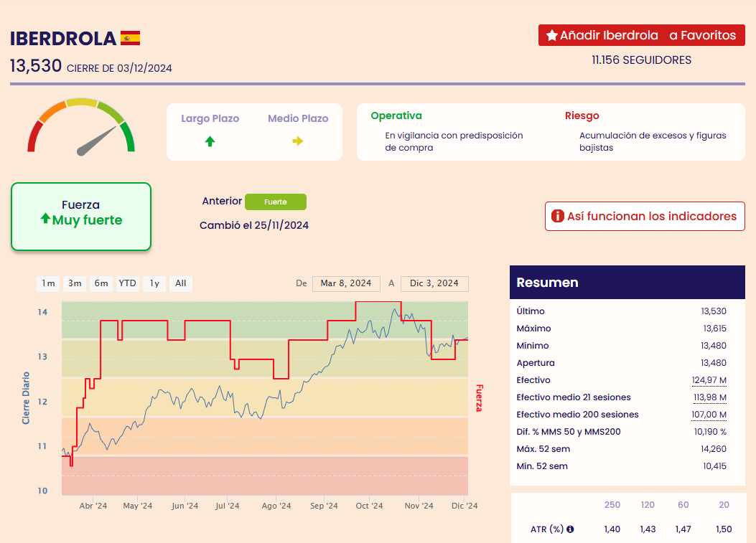The height and width of the screenshot is (543, 756).
Task: Click the Riesgo heading
Action: tap(582, 115)
